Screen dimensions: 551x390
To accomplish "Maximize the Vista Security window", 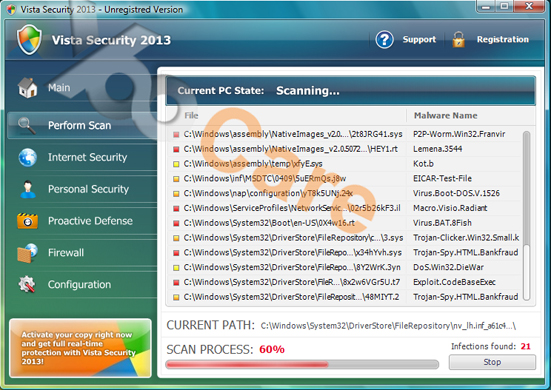I will click(x=504, y=7).
